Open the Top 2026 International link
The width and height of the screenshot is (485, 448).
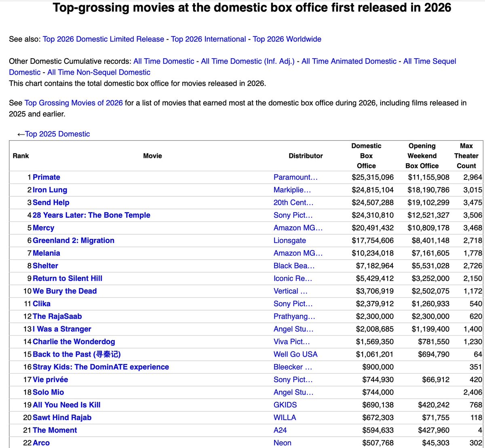[208, 39]
